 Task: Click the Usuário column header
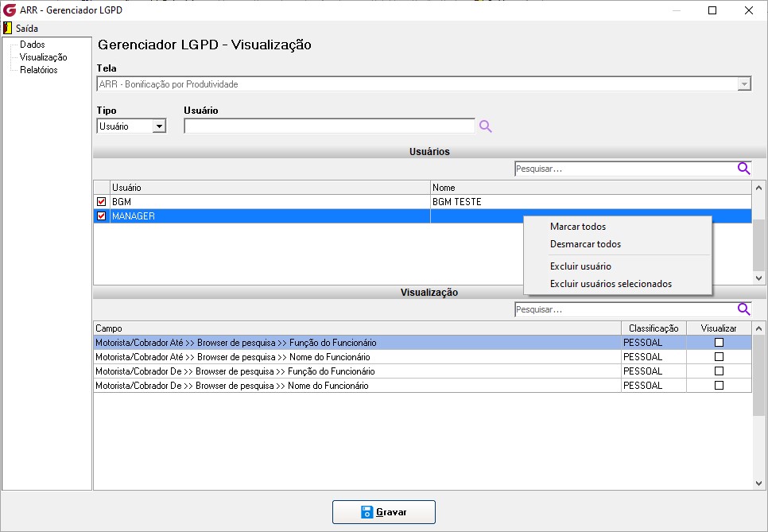point(270,188)
